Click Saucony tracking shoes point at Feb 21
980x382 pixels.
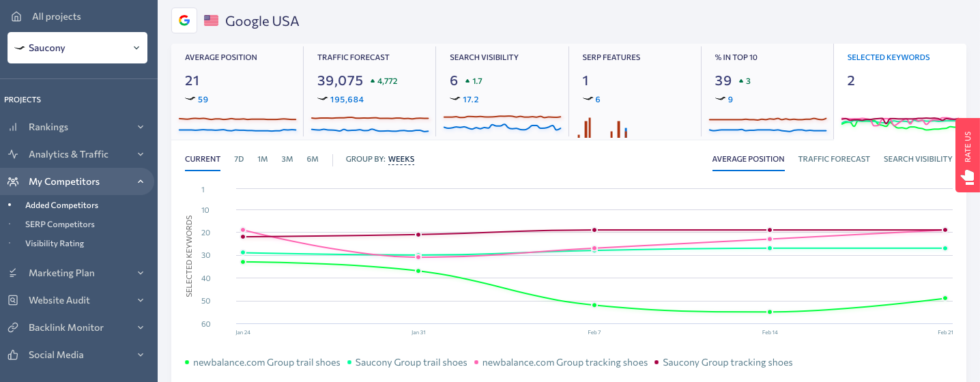(x=945, y=230)
